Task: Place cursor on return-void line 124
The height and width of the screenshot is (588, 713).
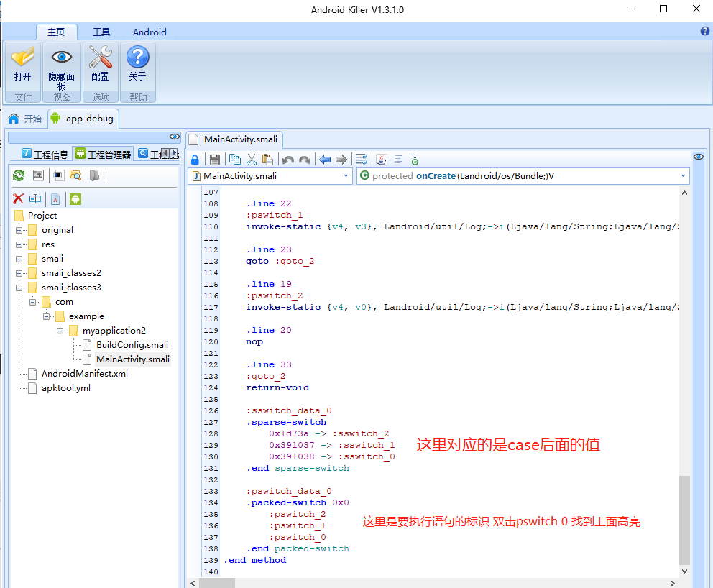Action: point(277,388)
